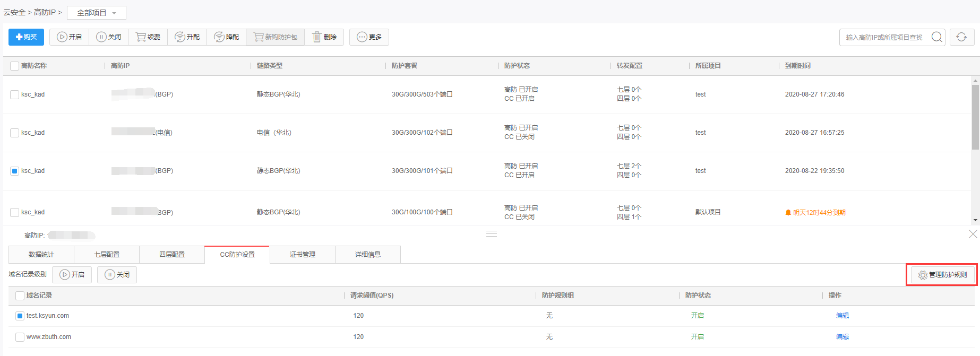980x356 pixels.
Task: Open the 全部项目 project dropdown
Action: [x=97, y=12]
